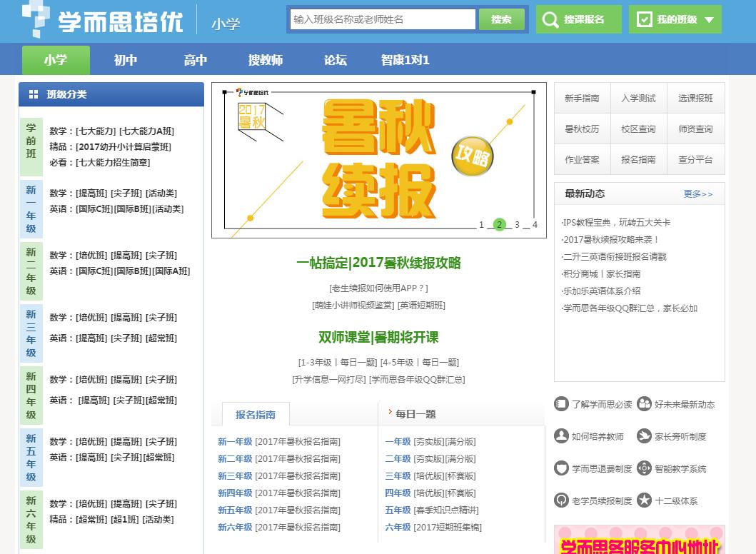
Task: Click the 搜索 search button
Action: 502,19
